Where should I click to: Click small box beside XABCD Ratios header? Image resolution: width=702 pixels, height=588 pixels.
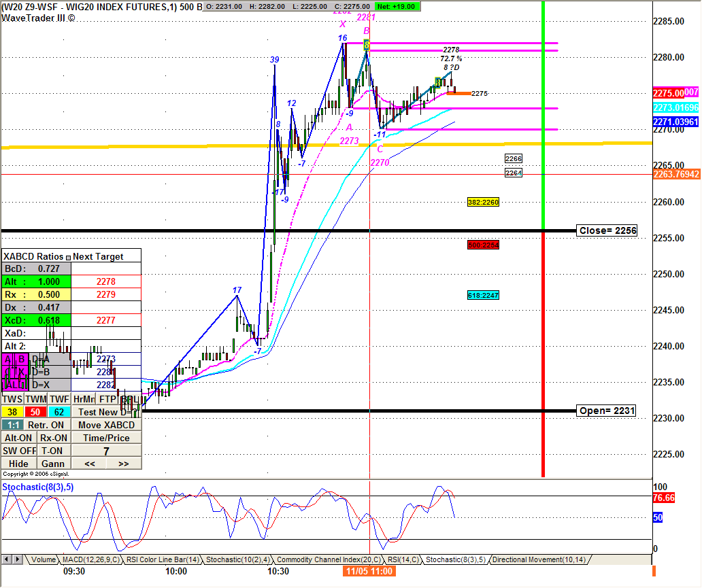point(68,257)
